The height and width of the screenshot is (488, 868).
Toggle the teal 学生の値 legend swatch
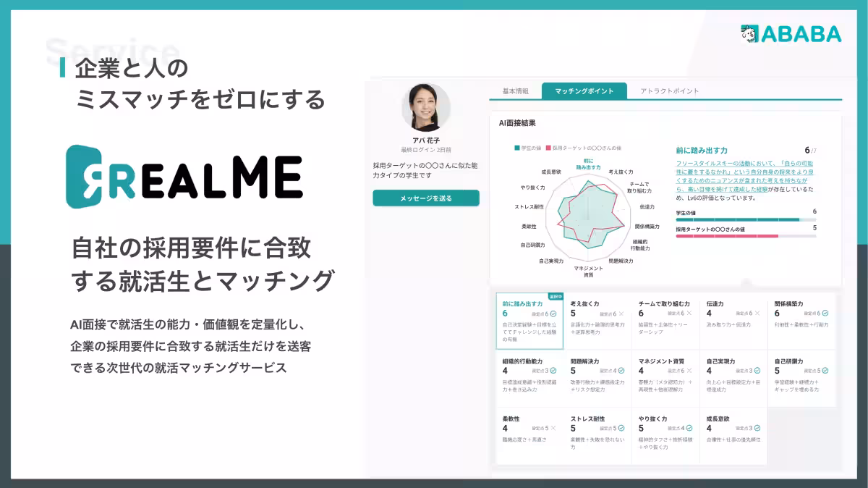coord(516,147)
